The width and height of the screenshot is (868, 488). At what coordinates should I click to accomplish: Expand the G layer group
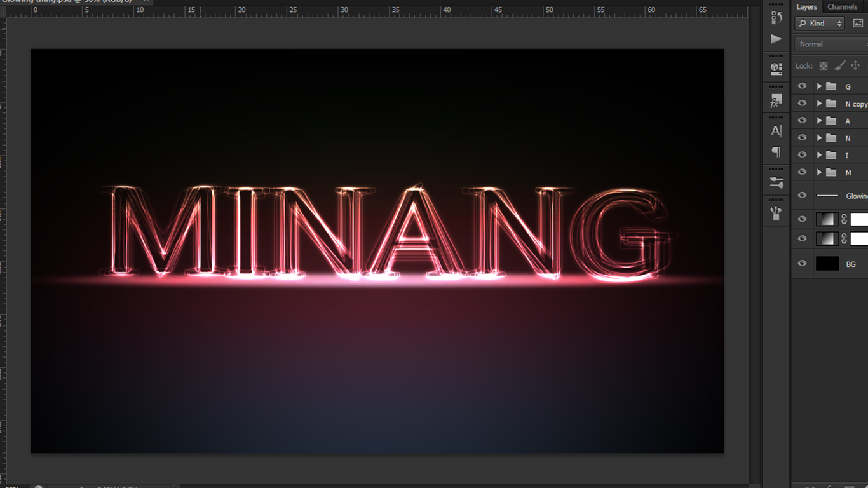pos(819,86)
